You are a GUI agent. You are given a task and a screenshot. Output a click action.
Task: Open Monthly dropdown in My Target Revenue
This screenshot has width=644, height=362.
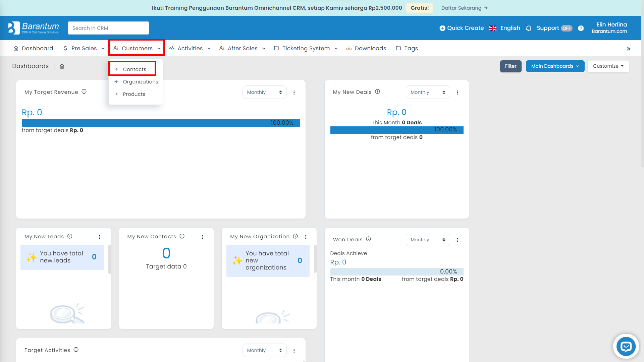pos(264,92)
